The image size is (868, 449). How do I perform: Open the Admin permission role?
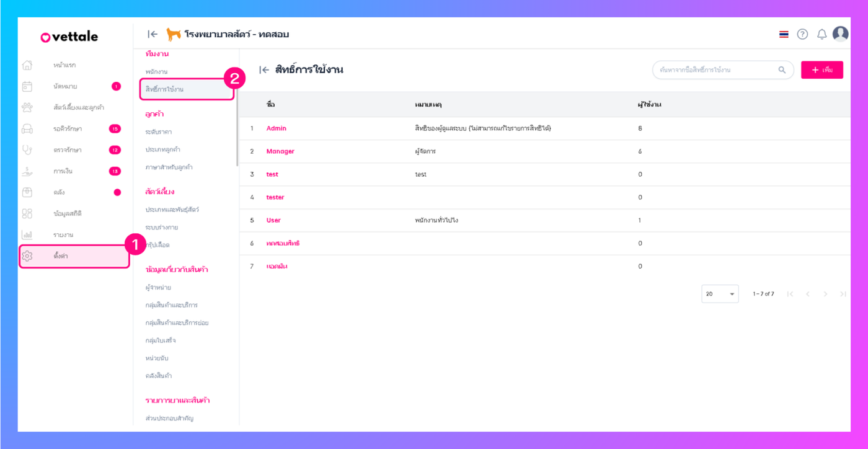coord(277,128)
